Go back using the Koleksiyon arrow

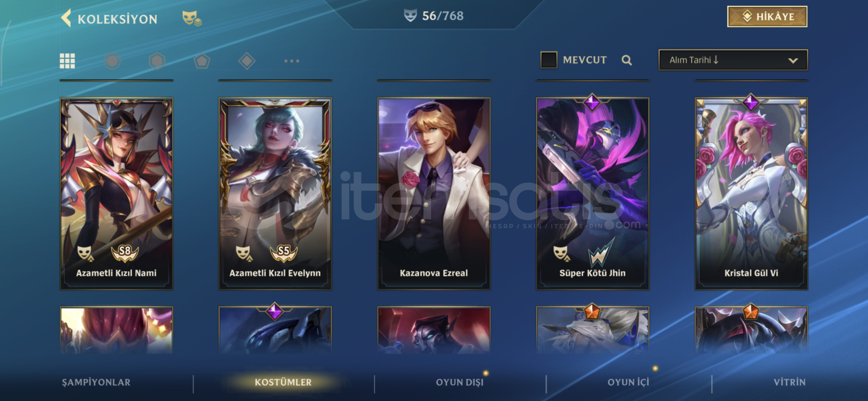[x=66, y=18]
